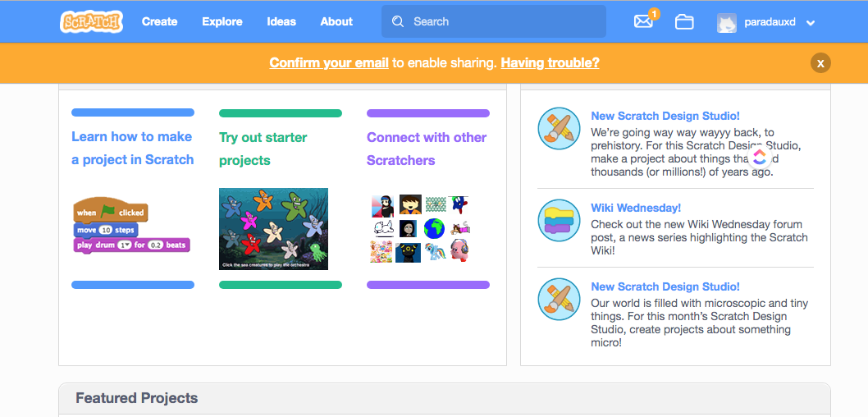
Task: Open the About menu item
Action: tap(336, 21)
